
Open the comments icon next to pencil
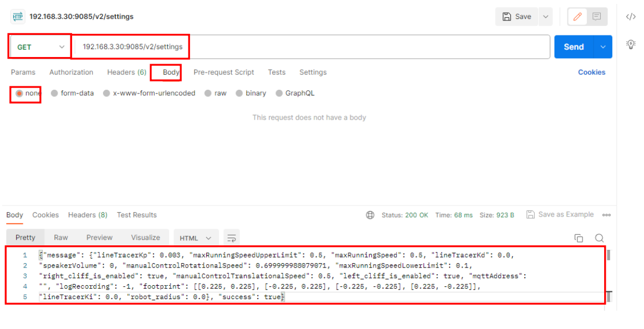click(x=596, y=17)
